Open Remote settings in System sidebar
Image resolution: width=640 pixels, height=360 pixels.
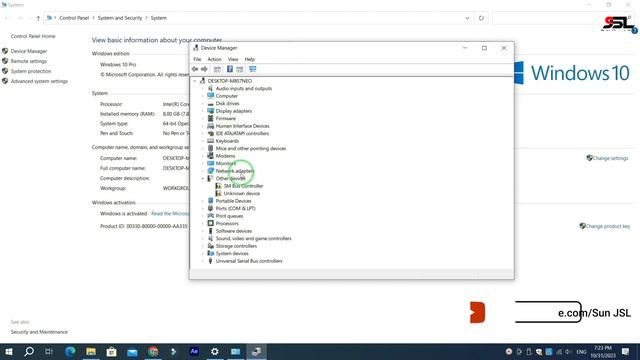point(29,61)
